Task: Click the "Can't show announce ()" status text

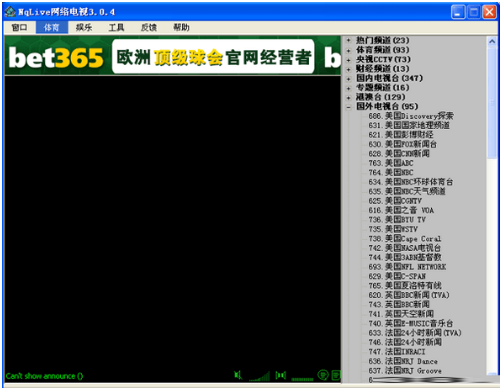Action: coord(44,376)
